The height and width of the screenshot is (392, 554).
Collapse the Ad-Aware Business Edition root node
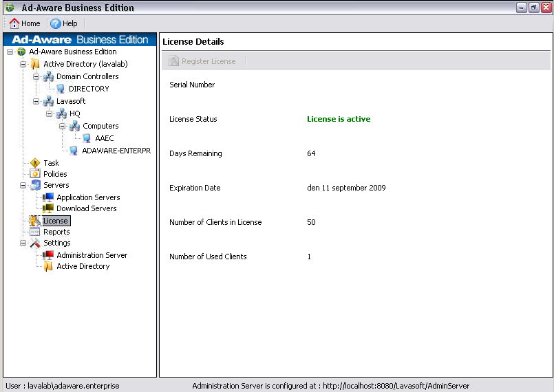tap(10, 52)
